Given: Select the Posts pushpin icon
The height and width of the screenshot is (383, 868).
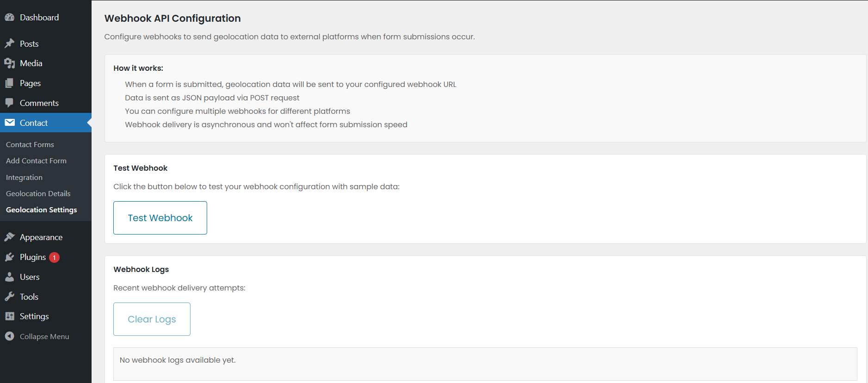Looking at the screenshot, I should click(x=9, y=43).
